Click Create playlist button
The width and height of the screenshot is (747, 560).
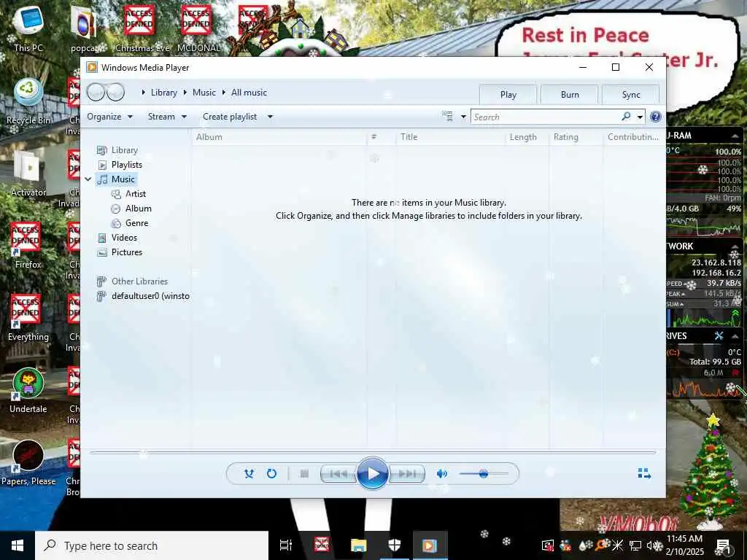[x=230, y=117]
